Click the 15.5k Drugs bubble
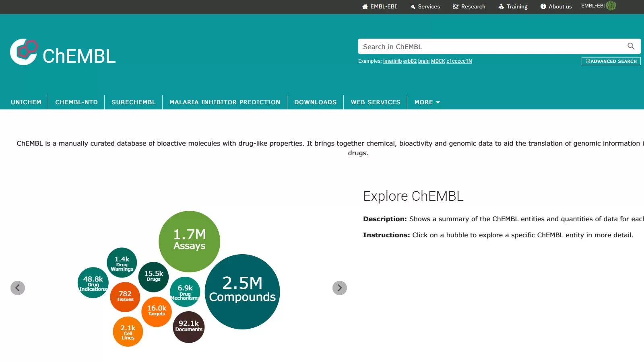This screenshot has width=644, height=362. [x=153, y=277]
